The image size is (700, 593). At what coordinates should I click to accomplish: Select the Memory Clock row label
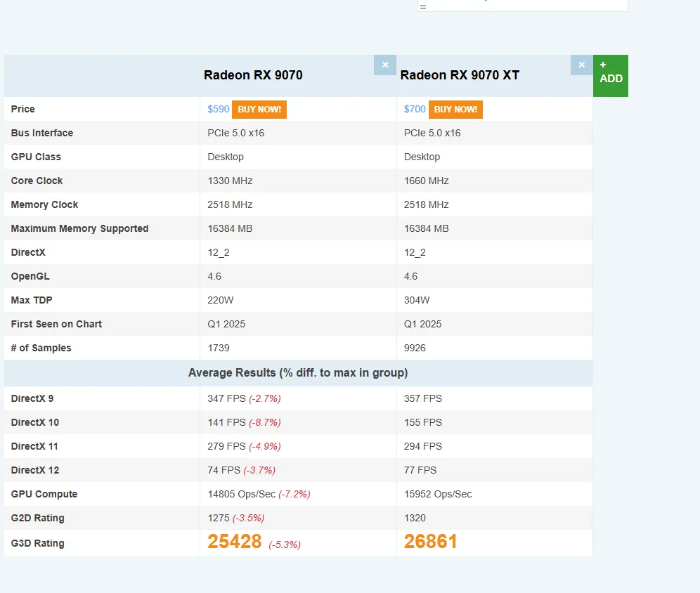click(x=44, y=204)
